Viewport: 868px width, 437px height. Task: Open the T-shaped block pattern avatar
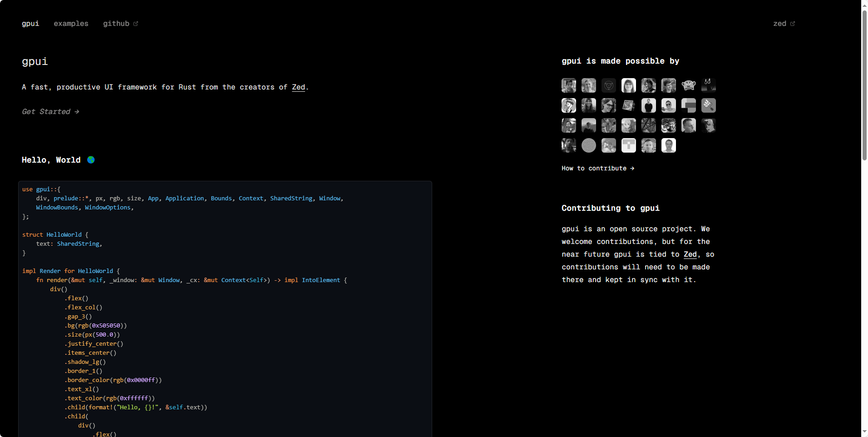pyautogui.click(x=629, y=145)
